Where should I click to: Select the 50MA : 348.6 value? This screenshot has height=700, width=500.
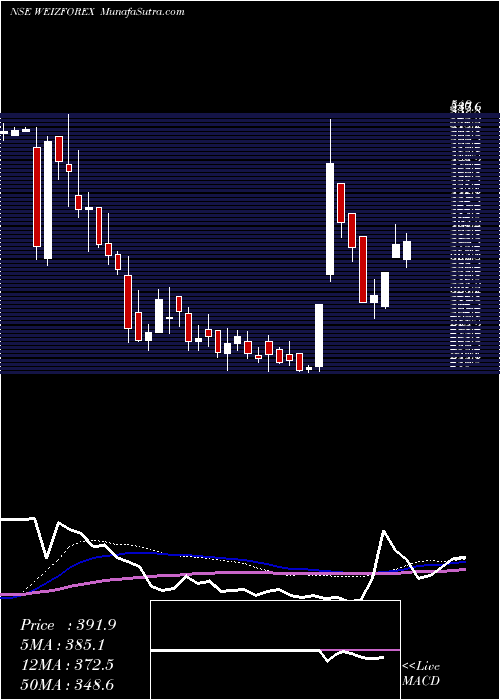point(67,684)
